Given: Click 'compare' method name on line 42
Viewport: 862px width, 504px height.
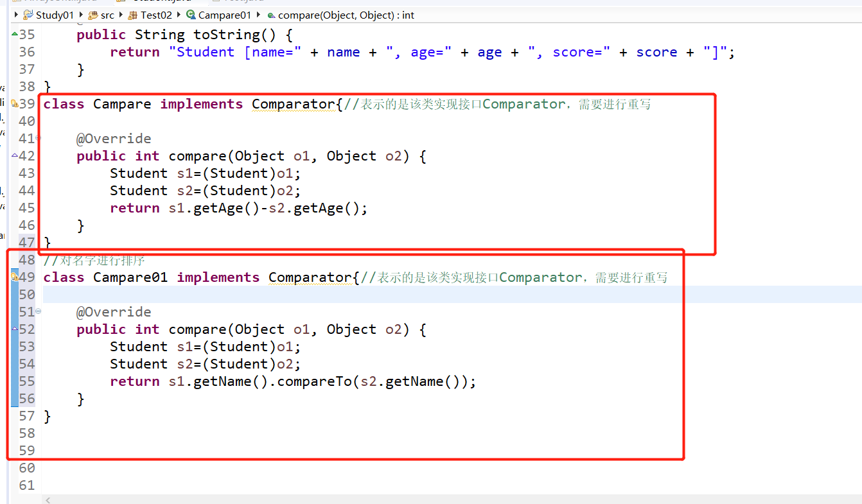Looking at the screenshot, I should point(198,156).
